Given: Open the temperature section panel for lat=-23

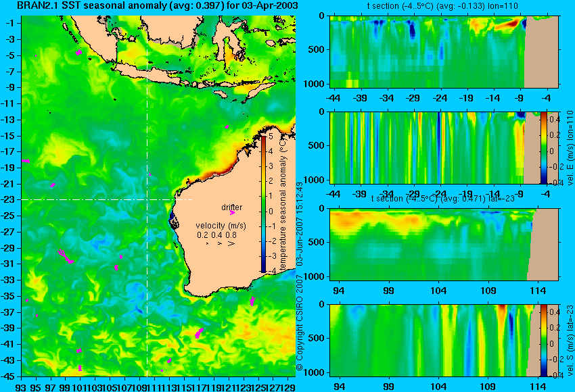Looking at the screenshot, I should (444, 245).
